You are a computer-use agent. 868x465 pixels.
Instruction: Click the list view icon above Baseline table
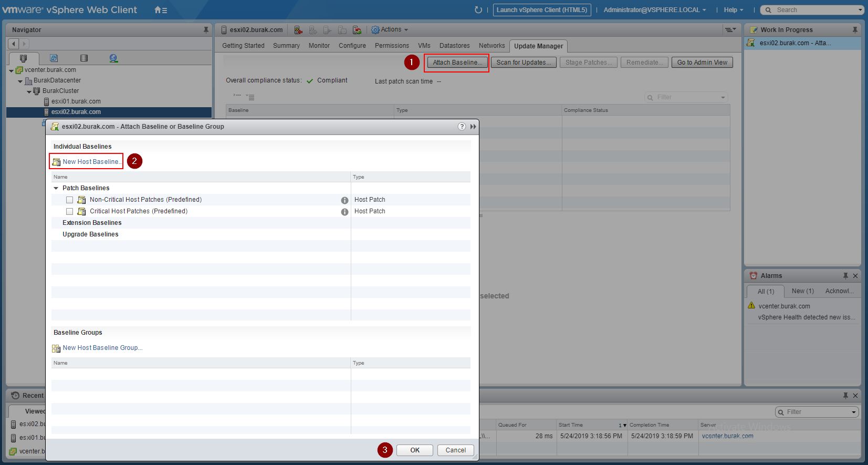coord(250,97)
